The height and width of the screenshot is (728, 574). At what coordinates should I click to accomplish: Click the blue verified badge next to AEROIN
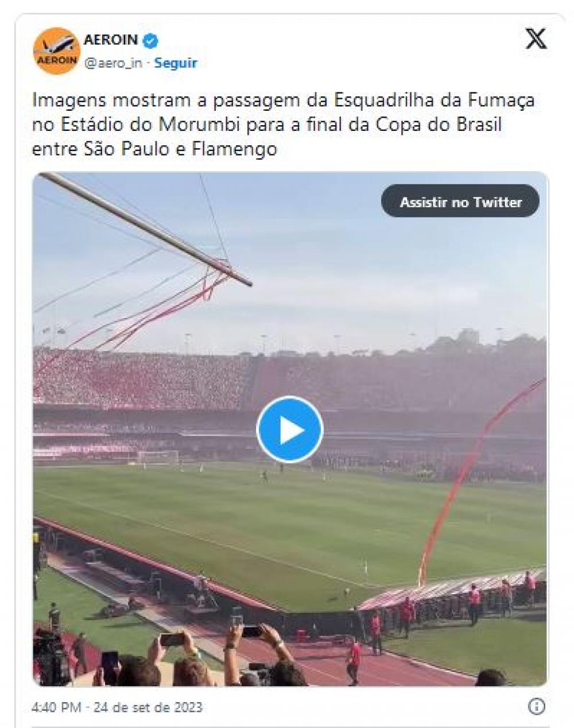[x=152, y=40]
